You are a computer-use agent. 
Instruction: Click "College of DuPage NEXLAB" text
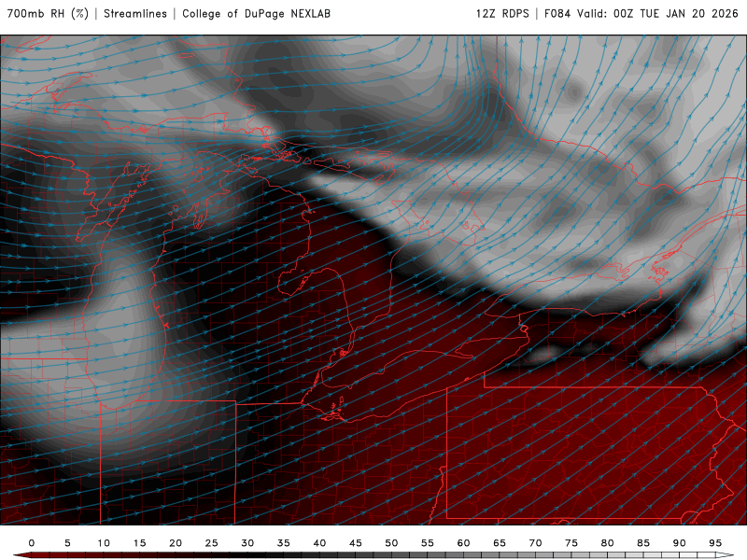point(256,14)
